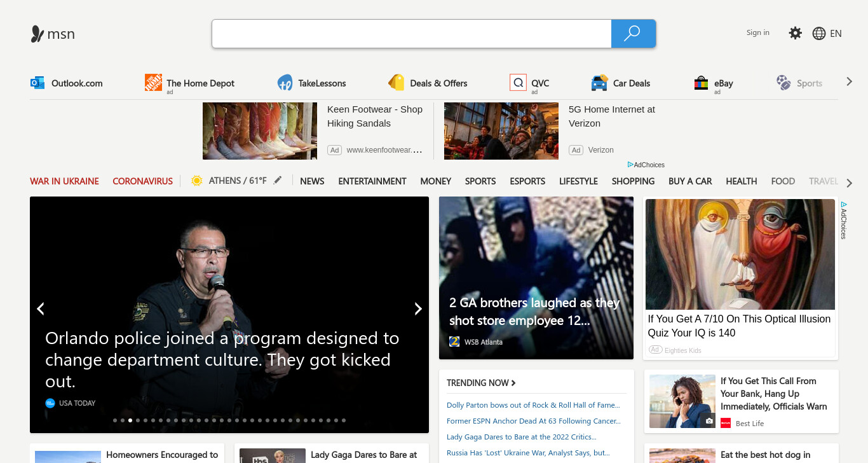This screenshot has height=463, width=868.
Task: Select the last carousel dot
Action: (x=344, y=420)
